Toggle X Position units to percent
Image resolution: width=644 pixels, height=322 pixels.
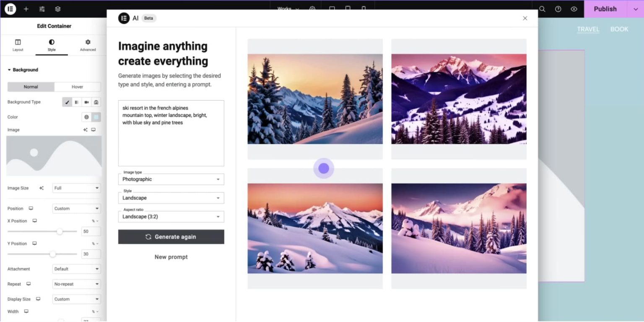93,221
